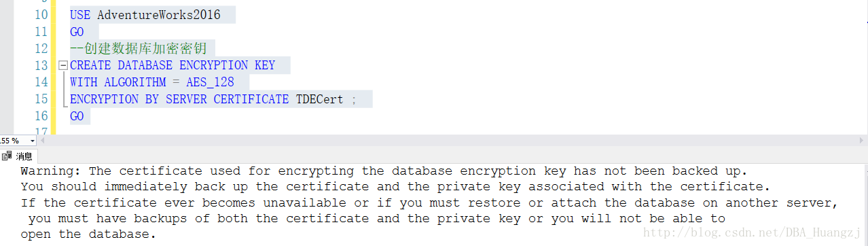The width and height of the screenshot is (868, 246).
Task: Click the USE AdventureWorks2016 code line
Action: [145, 15]
